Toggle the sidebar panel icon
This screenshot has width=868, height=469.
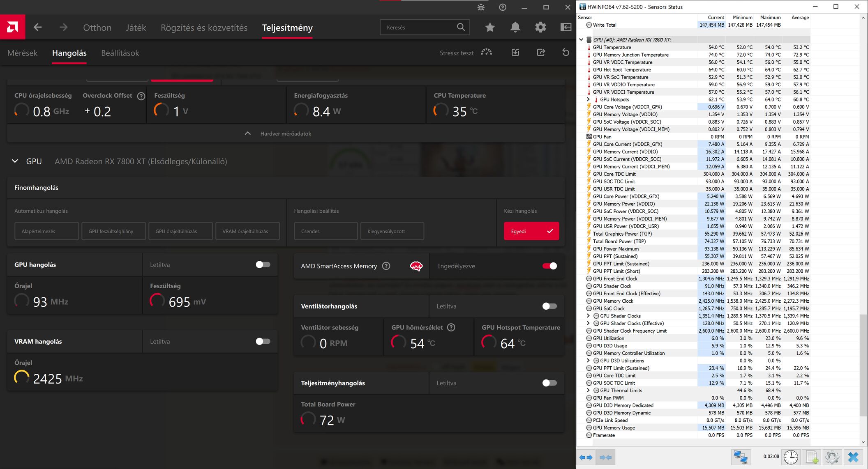(x=566, y=28)
